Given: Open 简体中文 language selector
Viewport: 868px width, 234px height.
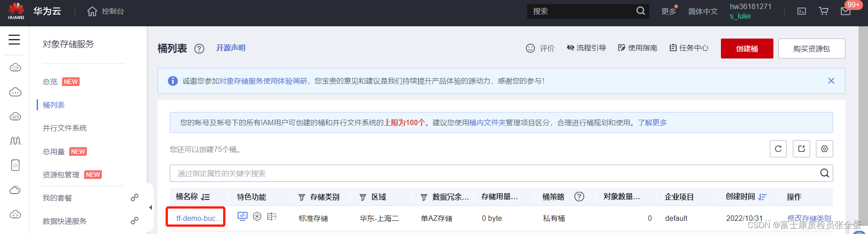Looking at the screenshot, I should 703,11.
